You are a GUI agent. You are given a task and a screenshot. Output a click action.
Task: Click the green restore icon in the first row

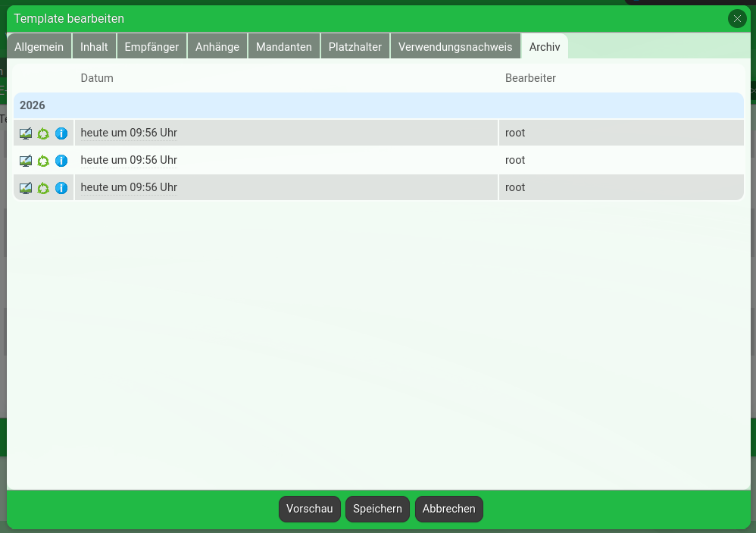click(43, 133)
